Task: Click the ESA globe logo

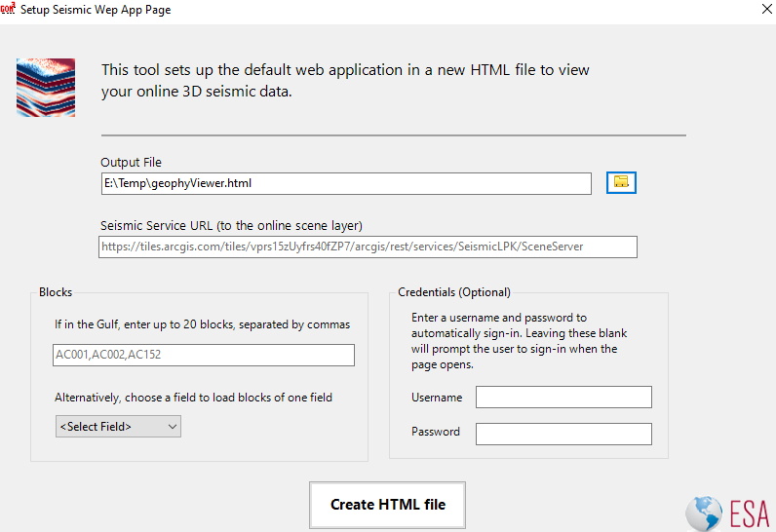Action: pos(704,513)
